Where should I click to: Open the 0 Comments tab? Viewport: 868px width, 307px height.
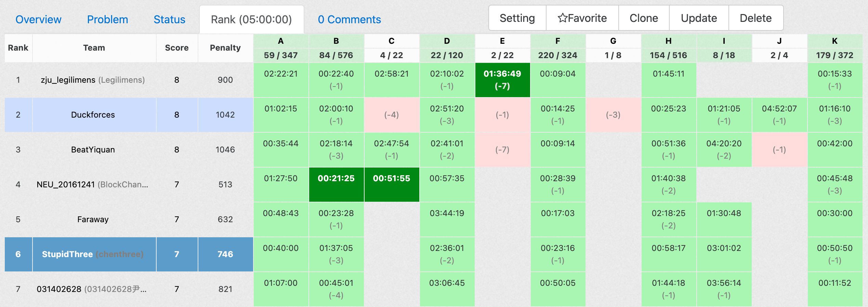click(349, 19)
